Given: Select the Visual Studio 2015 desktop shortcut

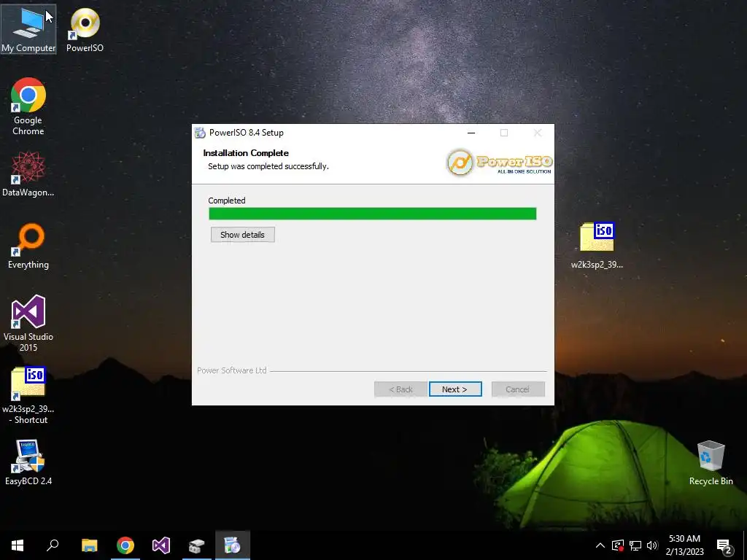Looking at the screenshot, I should pos(28,323).
